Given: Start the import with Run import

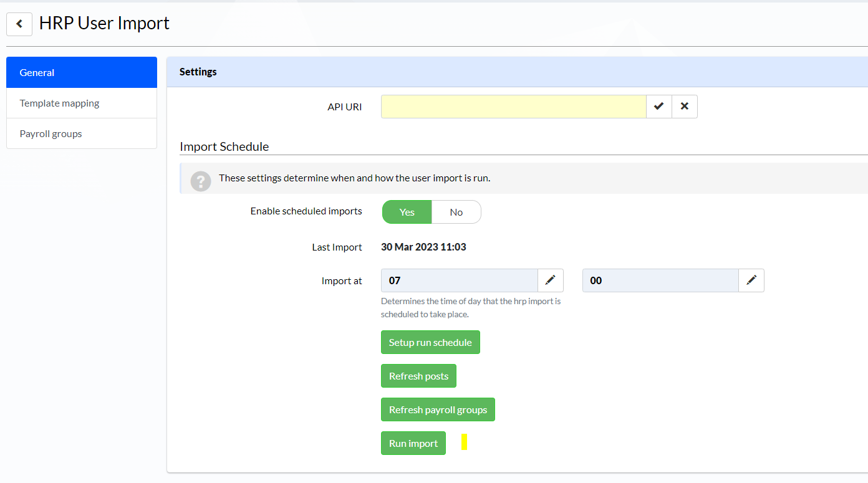Looking at the screenshot, I should tap(413, 443).
